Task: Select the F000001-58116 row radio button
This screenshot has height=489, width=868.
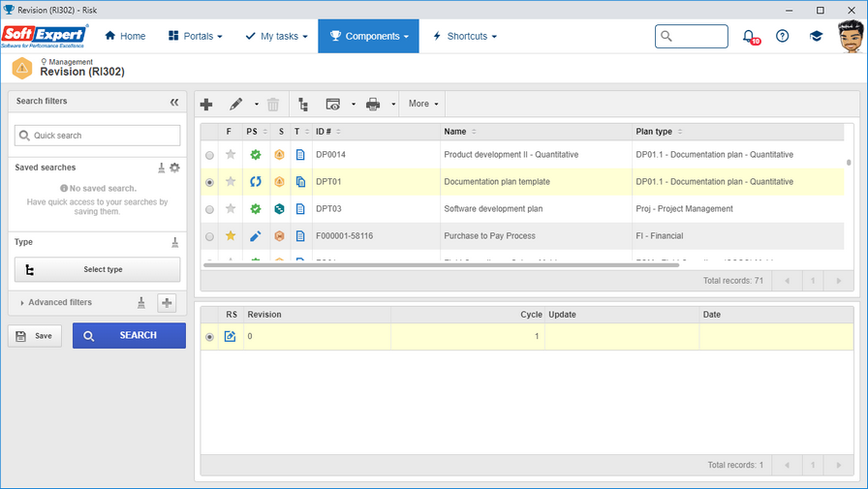Action: click(x=209, y=237)
